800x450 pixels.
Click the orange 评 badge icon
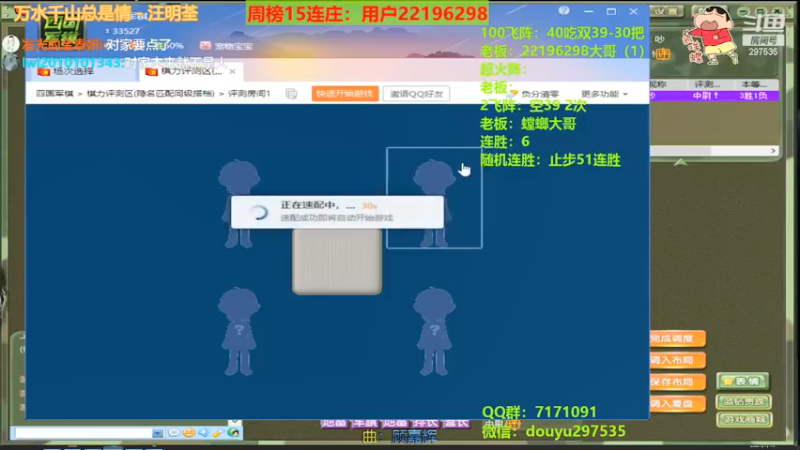663,54
